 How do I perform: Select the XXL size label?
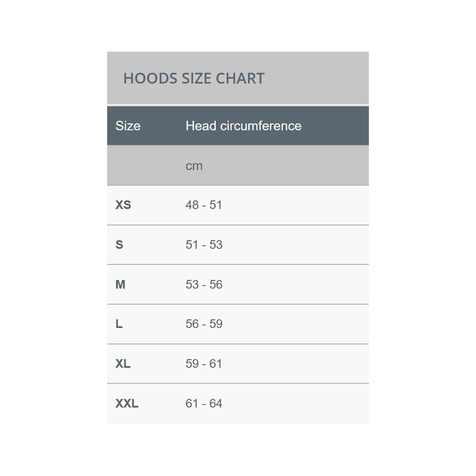click(x=127, y=404)
